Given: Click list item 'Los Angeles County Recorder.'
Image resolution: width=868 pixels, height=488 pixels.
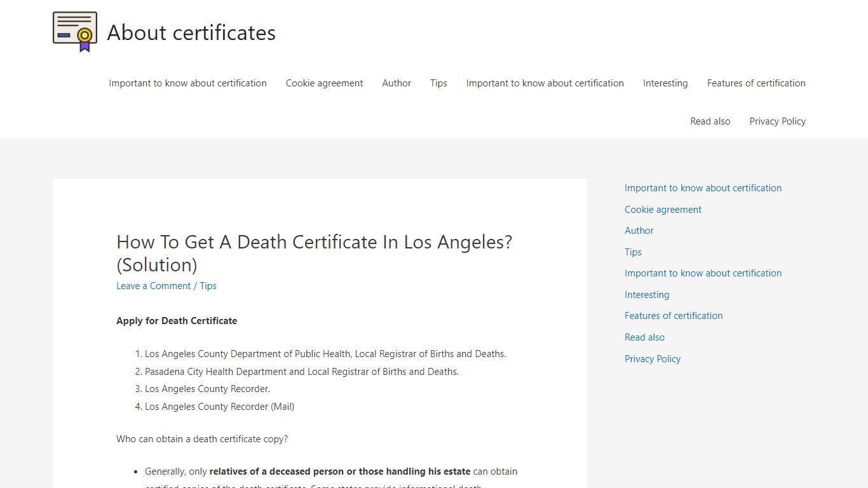Looking at the screenshot, I should (207, 389).
